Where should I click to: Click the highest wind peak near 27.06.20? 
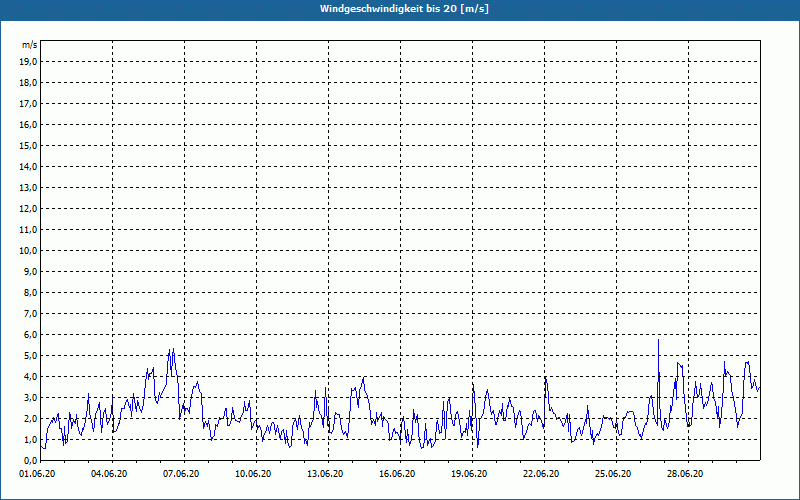click(658, 340)
